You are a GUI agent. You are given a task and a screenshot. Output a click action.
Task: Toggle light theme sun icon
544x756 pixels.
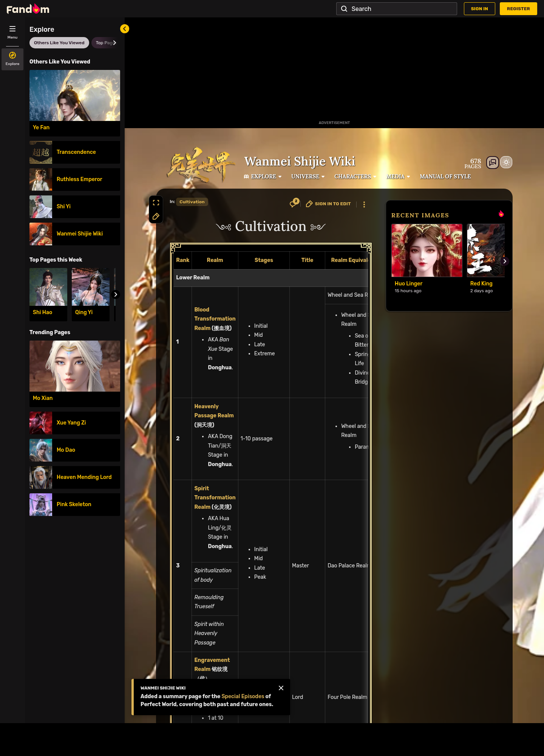(506, 163)
